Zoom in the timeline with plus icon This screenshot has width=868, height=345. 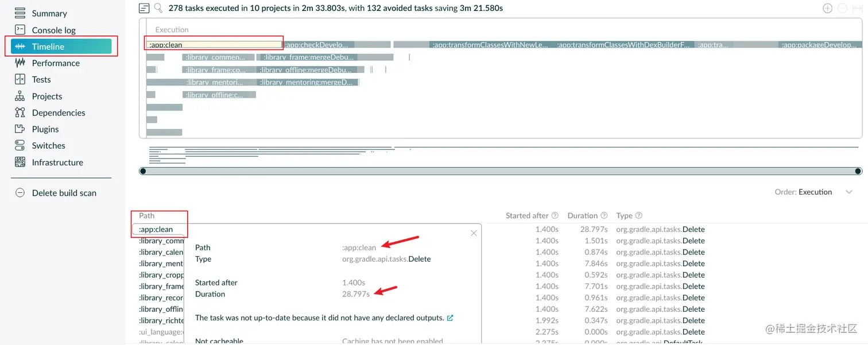827,8
